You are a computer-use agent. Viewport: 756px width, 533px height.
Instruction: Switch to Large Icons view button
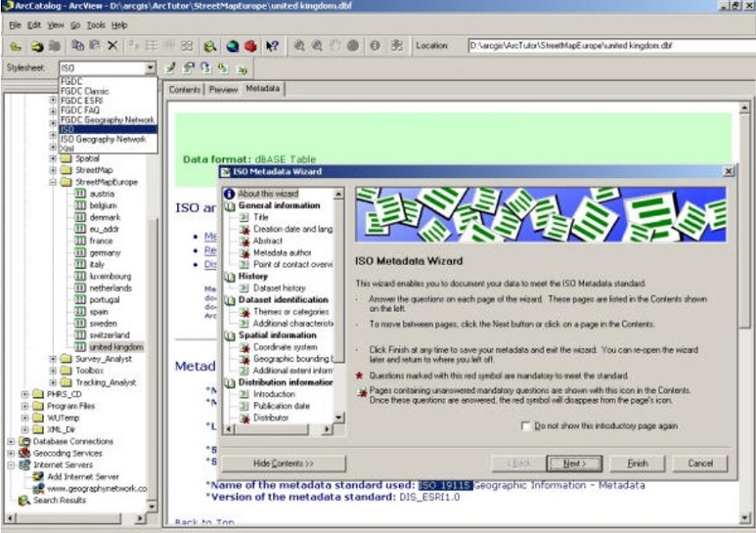point(134,46)
